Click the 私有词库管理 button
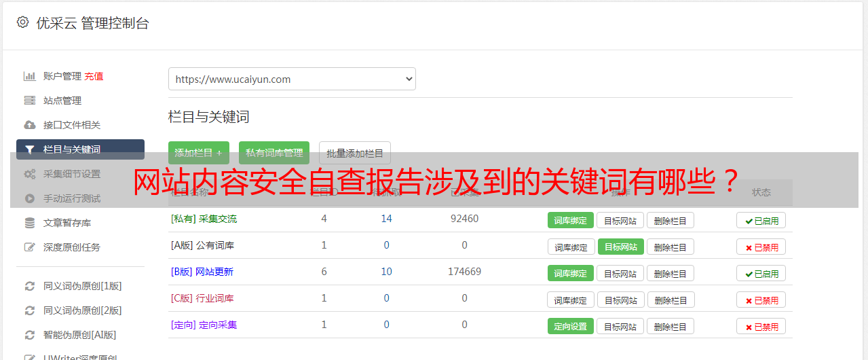This screenshot has height=360, width=868. (274, 153)
